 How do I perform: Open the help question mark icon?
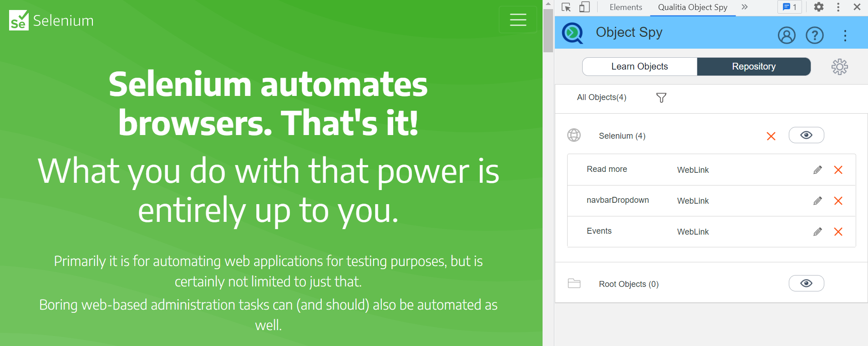point(814,35)
